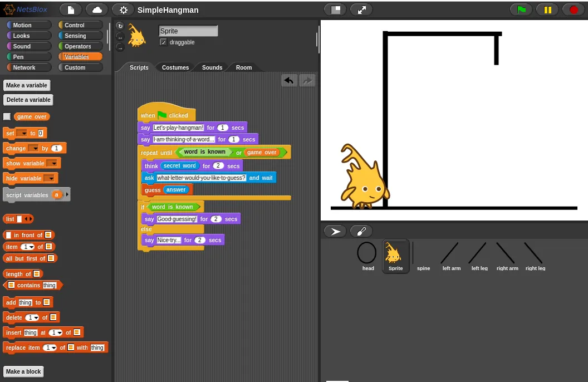Select the Operators palette category
This screenshot has height=382, width=588.
point(81,46)
